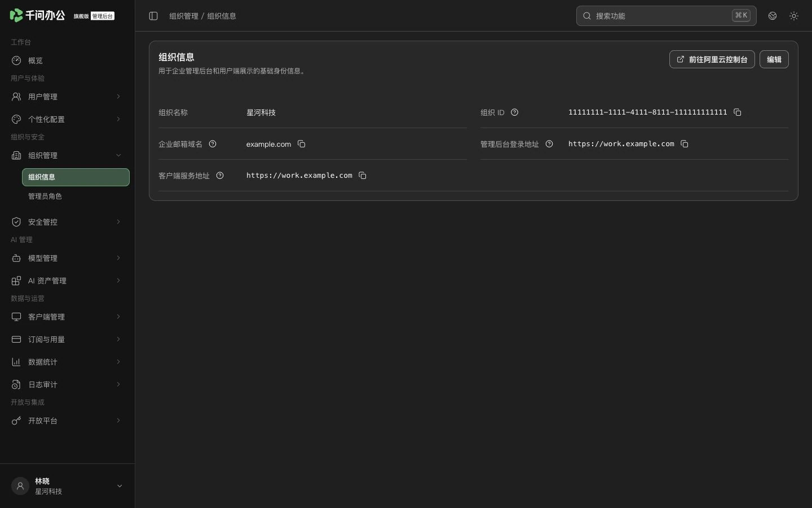Screen dimensions: 812x508
Task: Collapse 组织管理 chevron
Action: click(118, 155)
